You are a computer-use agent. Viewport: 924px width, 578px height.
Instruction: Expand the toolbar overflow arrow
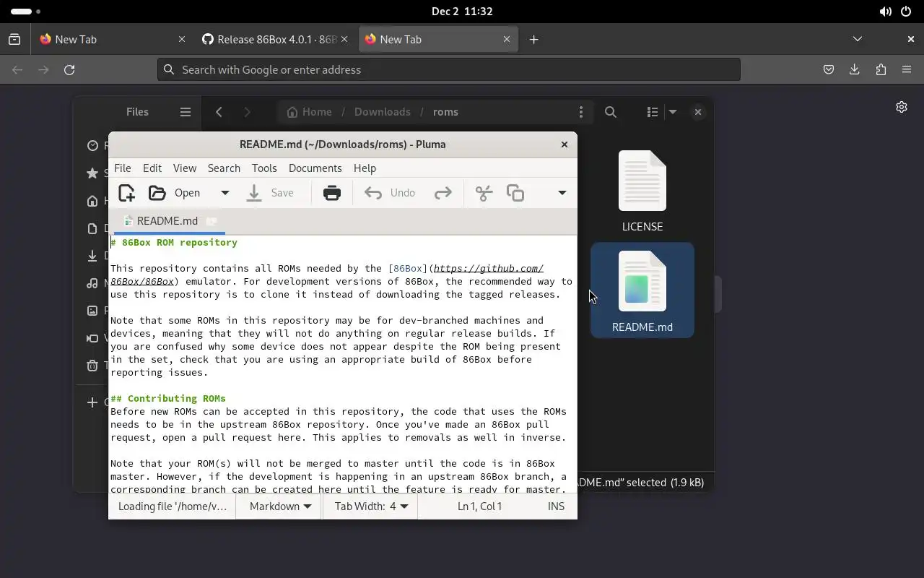point(562,193)
